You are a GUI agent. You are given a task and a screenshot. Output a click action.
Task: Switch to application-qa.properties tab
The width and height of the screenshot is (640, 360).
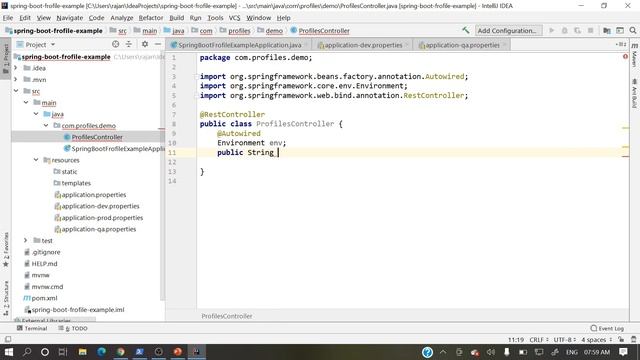click(462, 45)
